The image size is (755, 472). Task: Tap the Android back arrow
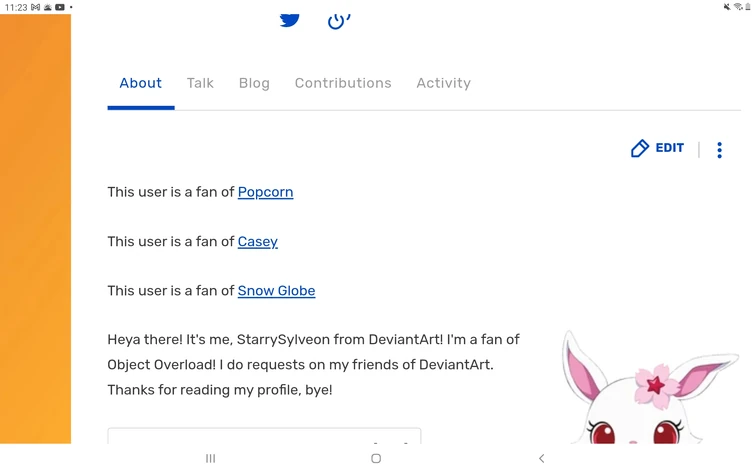(542, 459)
